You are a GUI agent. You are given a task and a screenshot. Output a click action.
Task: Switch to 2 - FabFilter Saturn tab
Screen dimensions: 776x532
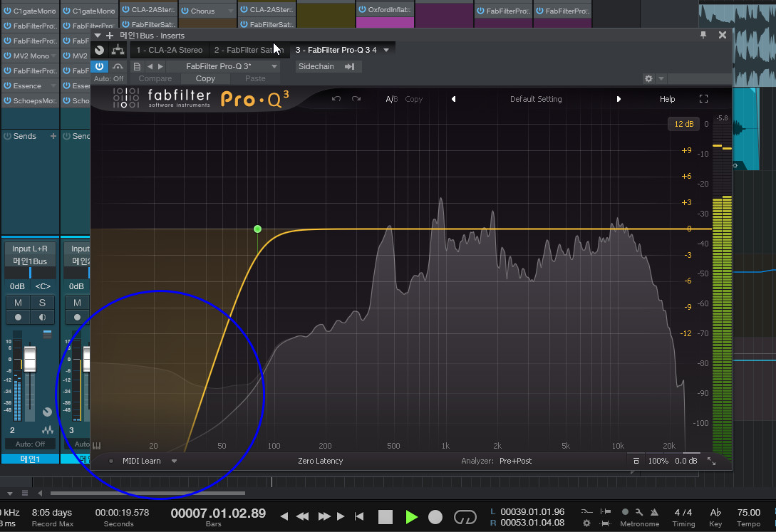click(x=247, y=50)
